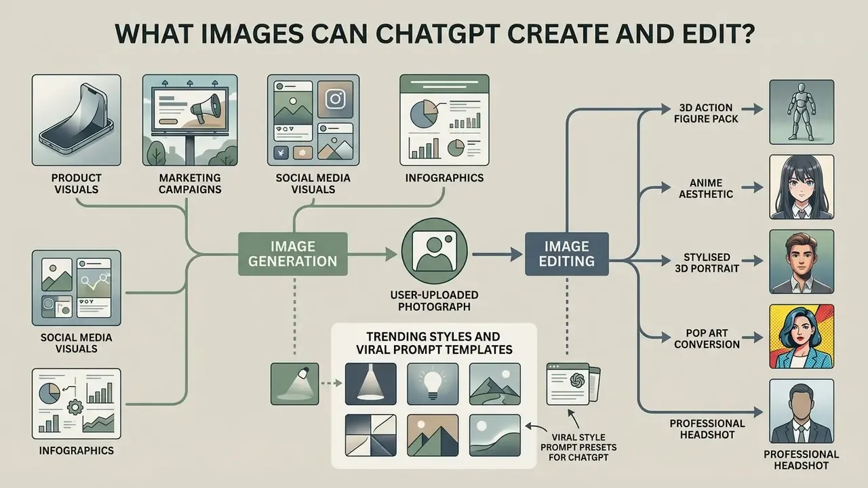Pick the tan mountains style tile

[x=433, y=435]
